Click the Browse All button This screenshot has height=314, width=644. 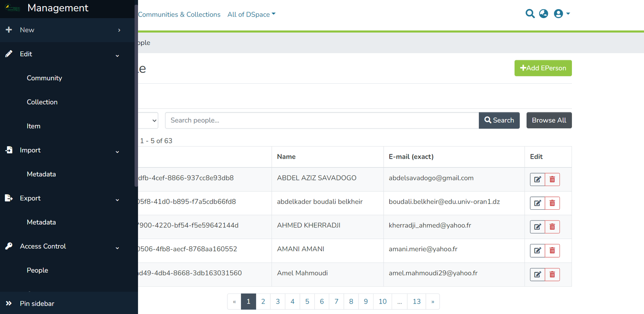[x=549, y=120]
